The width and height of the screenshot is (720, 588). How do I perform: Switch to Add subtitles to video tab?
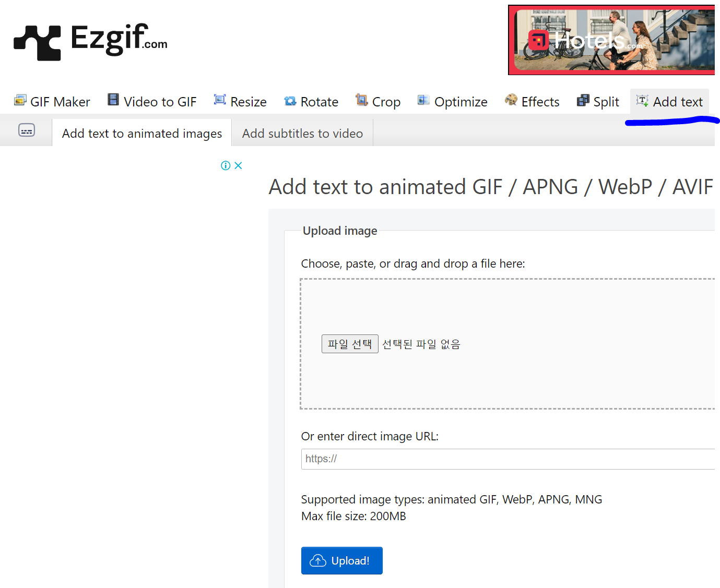302,134
